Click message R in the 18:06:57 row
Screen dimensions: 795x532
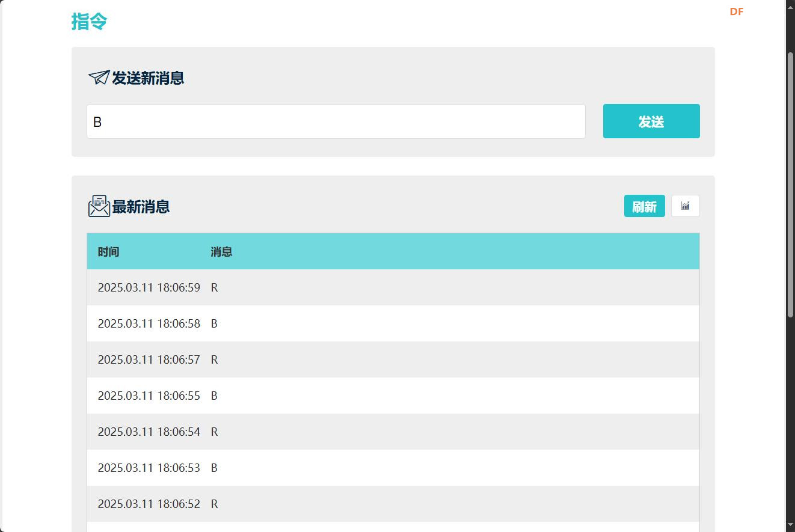click(214, 359)
